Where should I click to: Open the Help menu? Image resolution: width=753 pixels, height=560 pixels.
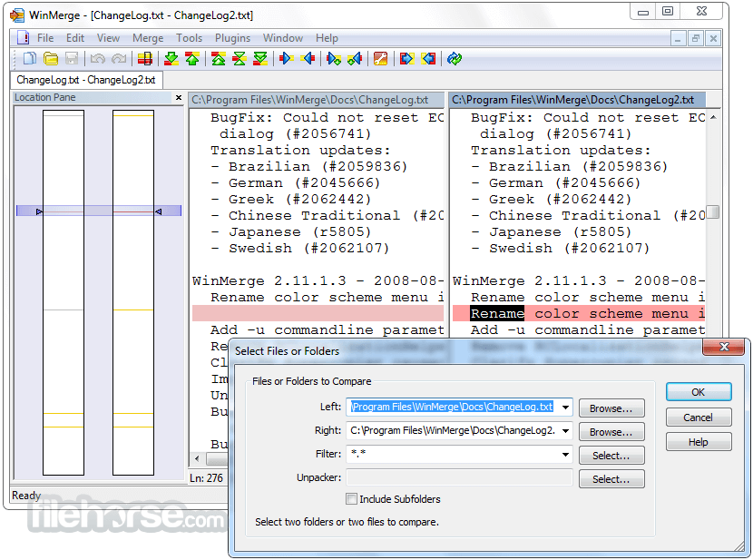tap(327, 38)
